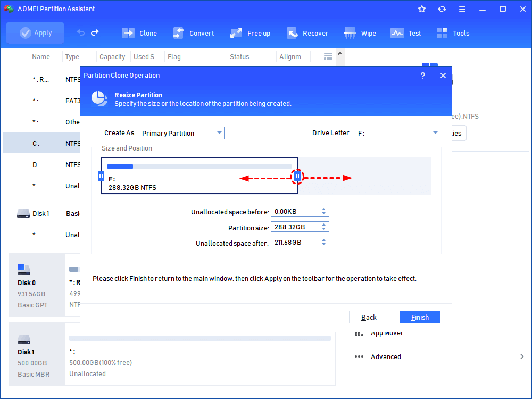This screenshot has width=532, height=399.
Task: Click the column settings list icon
Action: click(328, 57)
